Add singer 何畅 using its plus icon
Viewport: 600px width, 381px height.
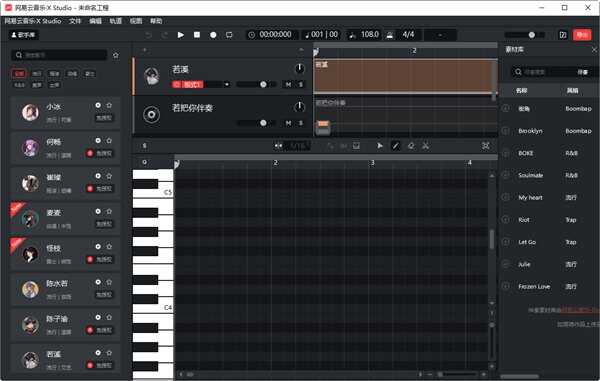coord(98,141)
